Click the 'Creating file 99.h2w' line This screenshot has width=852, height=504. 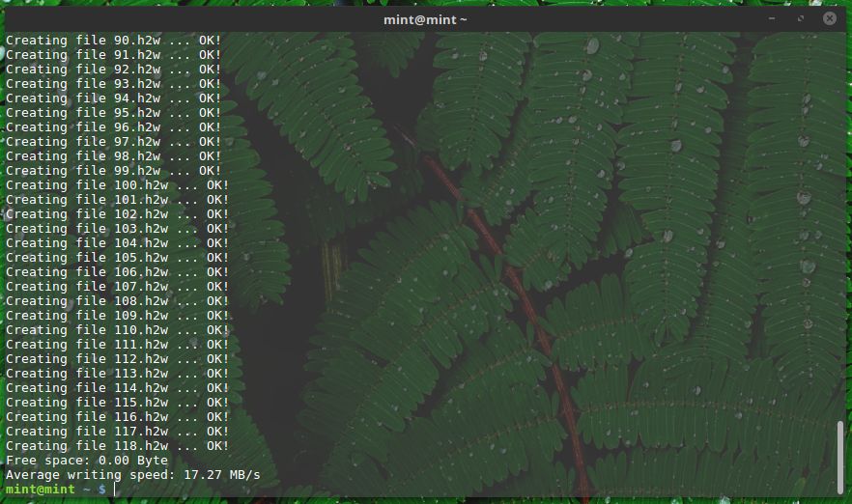coord(114,171)
